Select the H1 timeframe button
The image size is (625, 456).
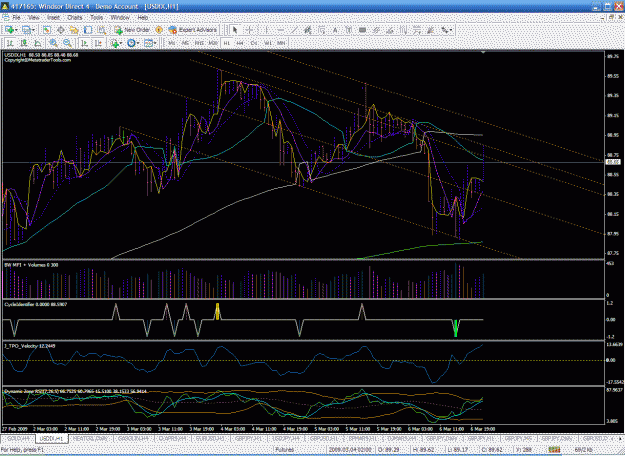[227, 43]
